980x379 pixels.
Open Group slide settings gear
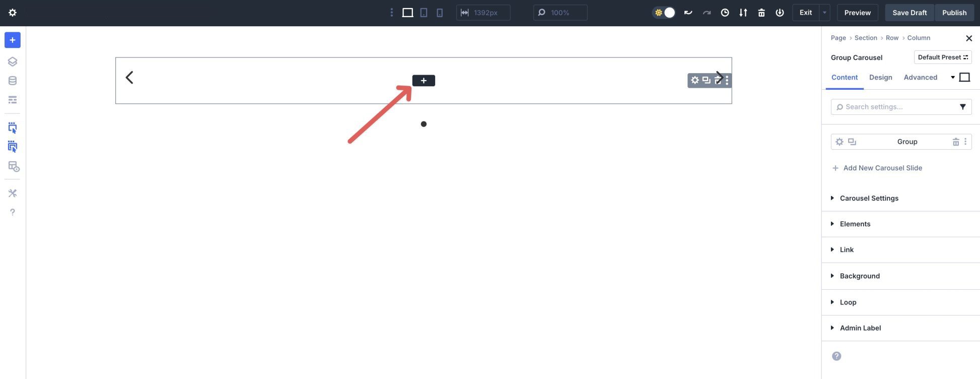[839, 142]
